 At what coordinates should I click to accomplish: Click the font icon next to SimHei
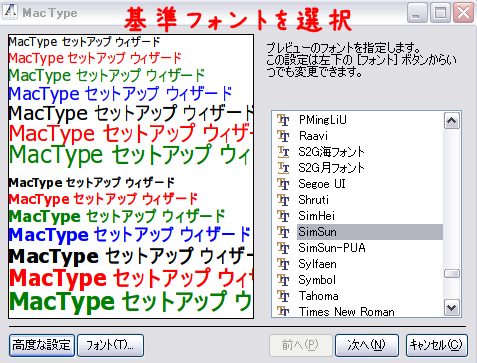[283, 216]
